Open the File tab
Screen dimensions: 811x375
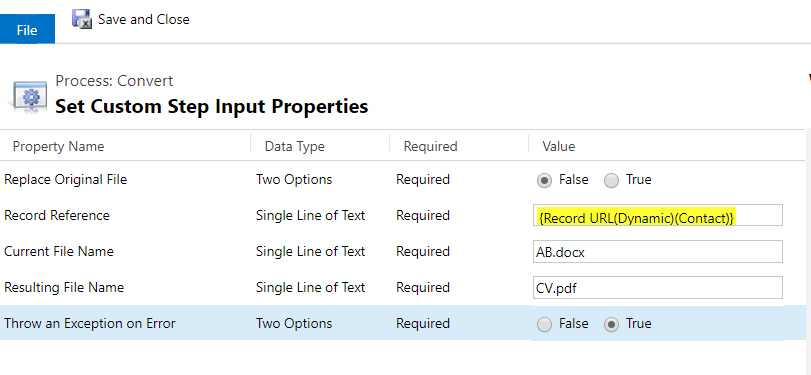27,30
